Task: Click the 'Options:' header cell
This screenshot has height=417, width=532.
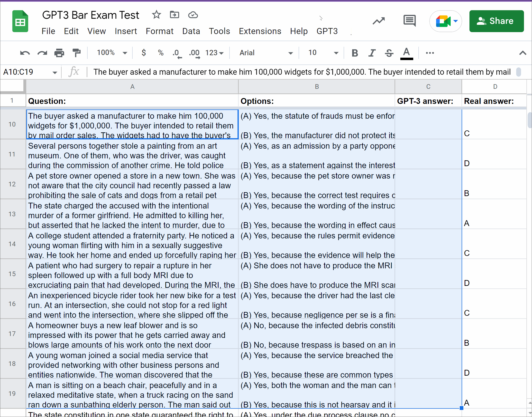Action: point(317,101)
